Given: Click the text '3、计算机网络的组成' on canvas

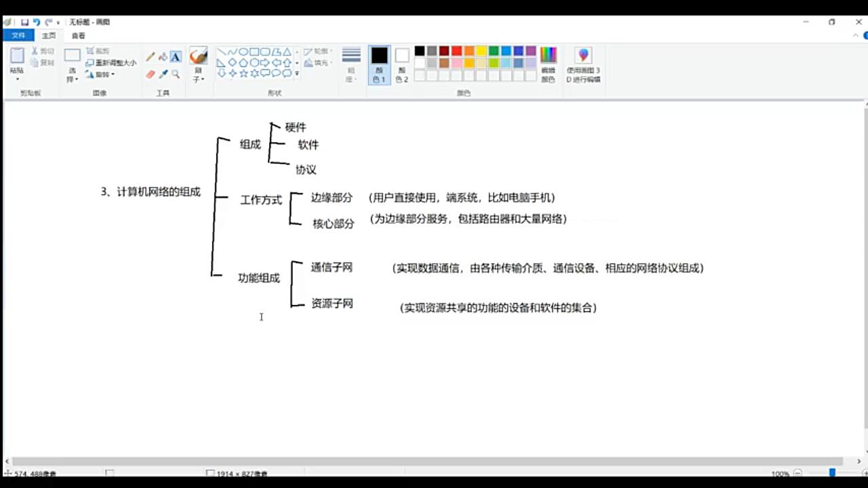Looking at the screenshot, I should (151, 192).
